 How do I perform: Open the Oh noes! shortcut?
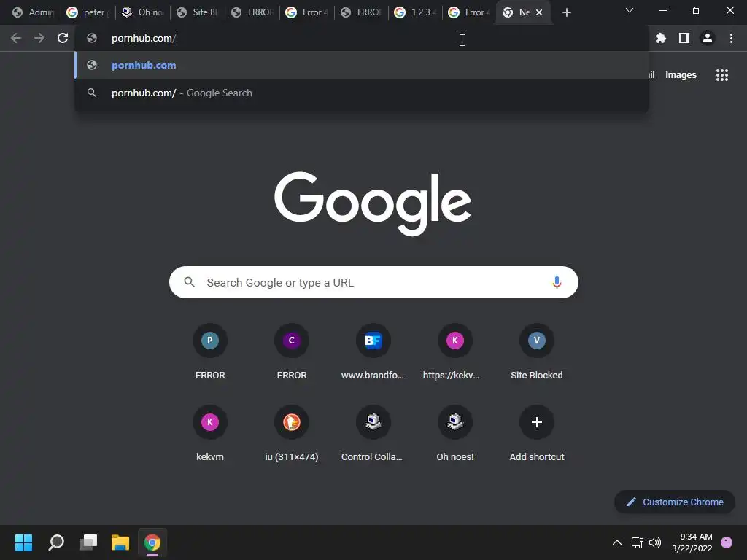pyautogui.click(x=455, y=434)
